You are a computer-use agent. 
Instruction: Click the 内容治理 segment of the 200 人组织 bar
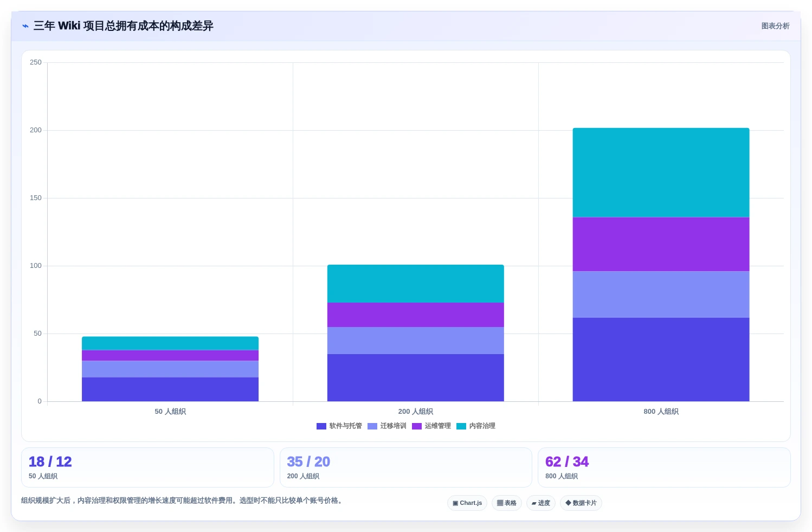416,284
